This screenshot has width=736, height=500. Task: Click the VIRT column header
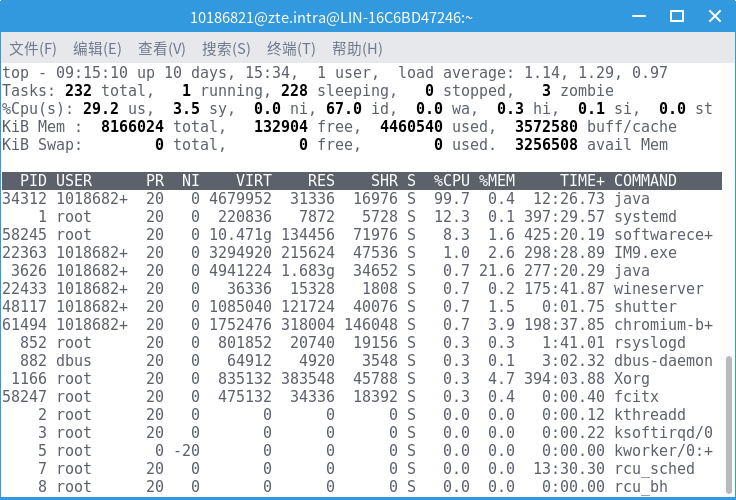[x=253, y=181]
